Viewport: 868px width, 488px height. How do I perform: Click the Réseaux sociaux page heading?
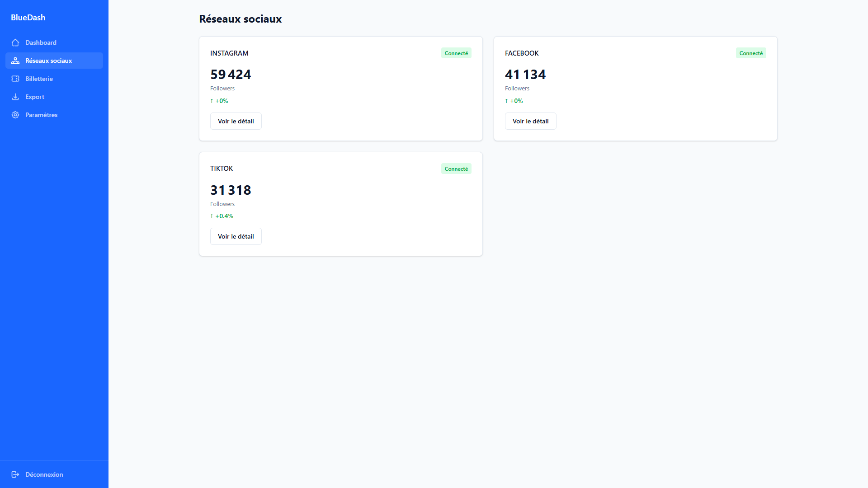coord(241,19)
